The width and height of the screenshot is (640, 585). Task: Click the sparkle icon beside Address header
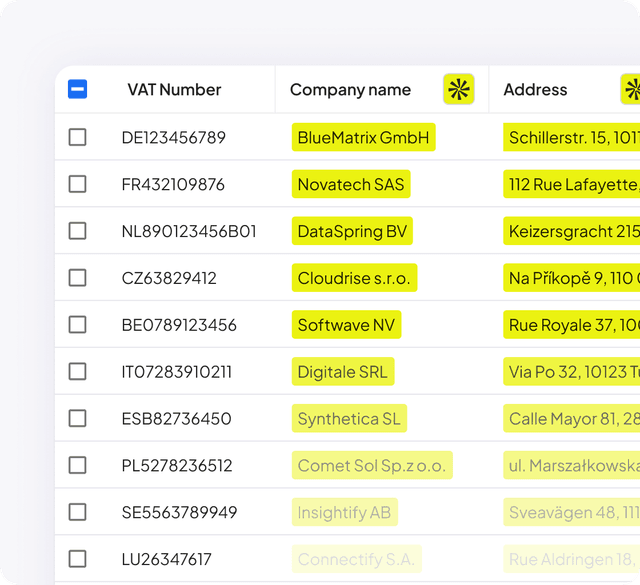coord(631,90)
